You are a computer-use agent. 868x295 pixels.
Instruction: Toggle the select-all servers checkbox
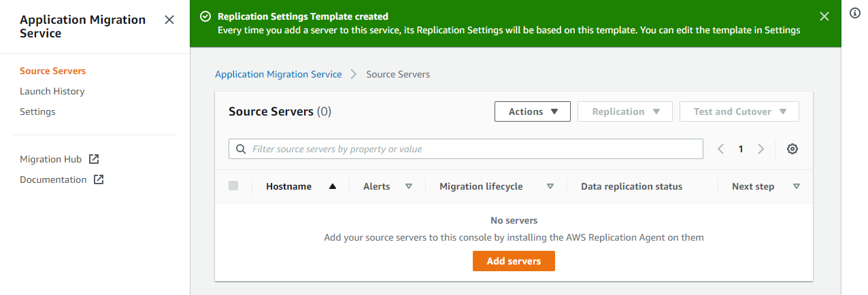point(233,186)
